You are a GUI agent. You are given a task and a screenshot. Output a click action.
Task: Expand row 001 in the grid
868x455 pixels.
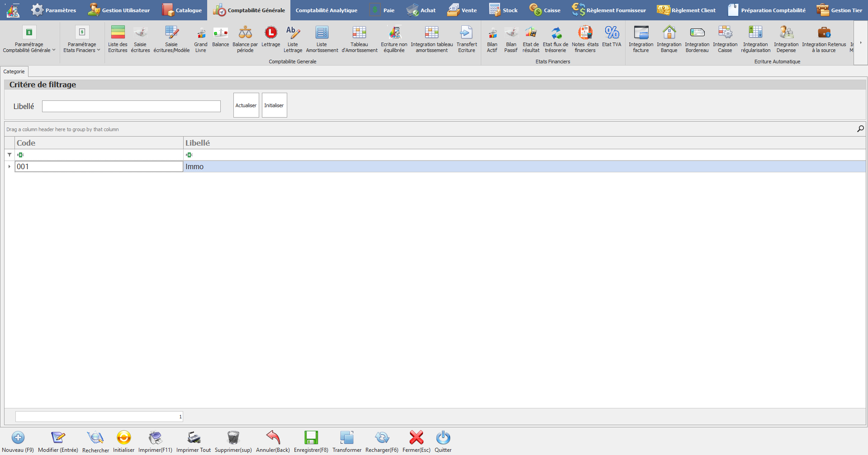click(9, 166)
